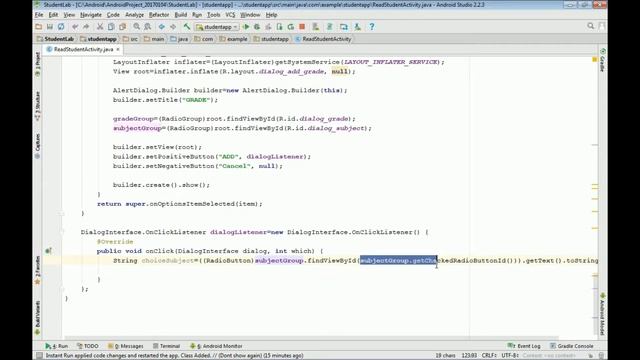Click the src breadcrumb folder
Viewport: 640px width, 360px height.
(130, 39)
